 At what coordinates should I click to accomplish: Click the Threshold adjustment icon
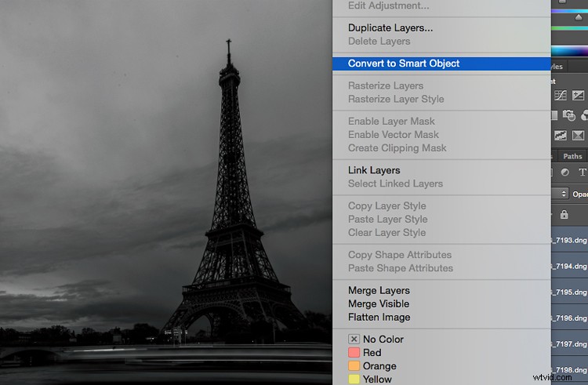(561, 136)
